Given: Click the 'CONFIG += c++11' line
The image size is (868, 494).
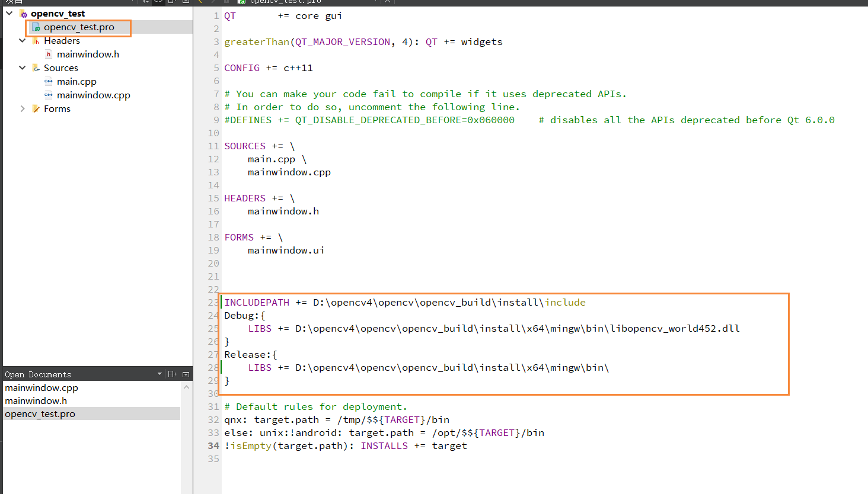Looking at the screenshot, I should [x=269, y=68].
